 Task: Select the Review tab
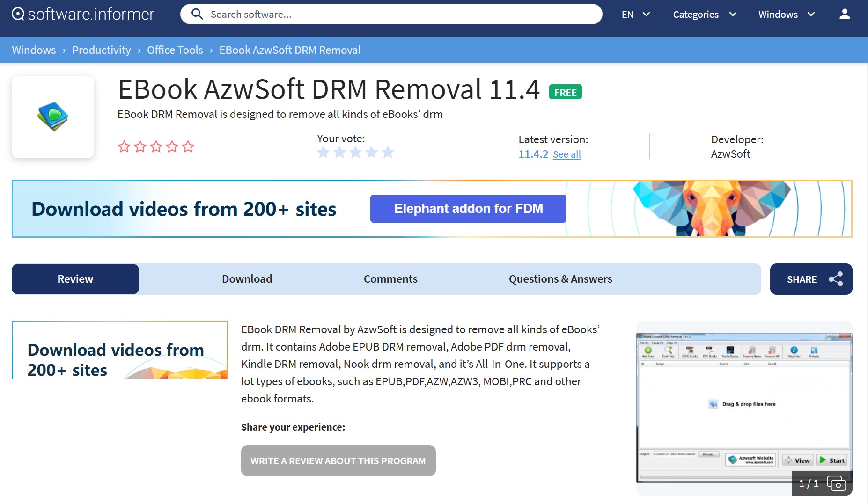(x=75, y=279)
